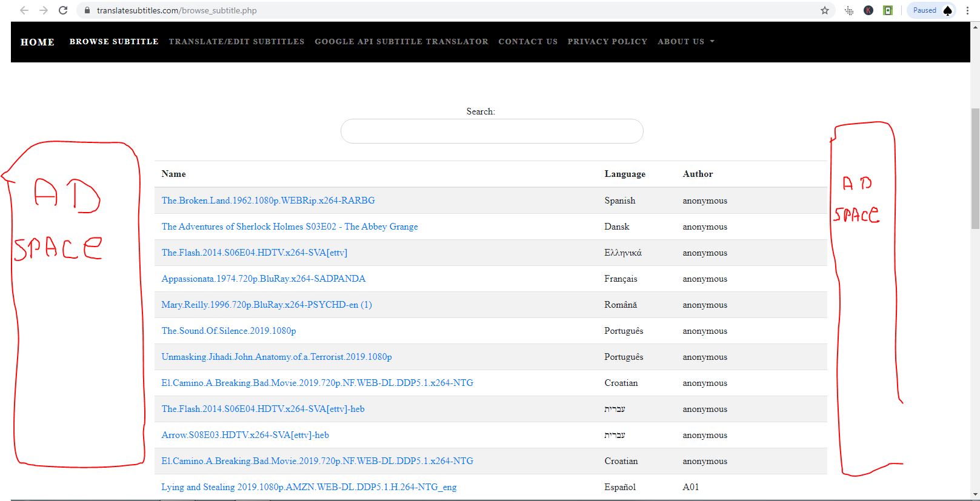Click the Search: label above the field

(x=481, y=111)
